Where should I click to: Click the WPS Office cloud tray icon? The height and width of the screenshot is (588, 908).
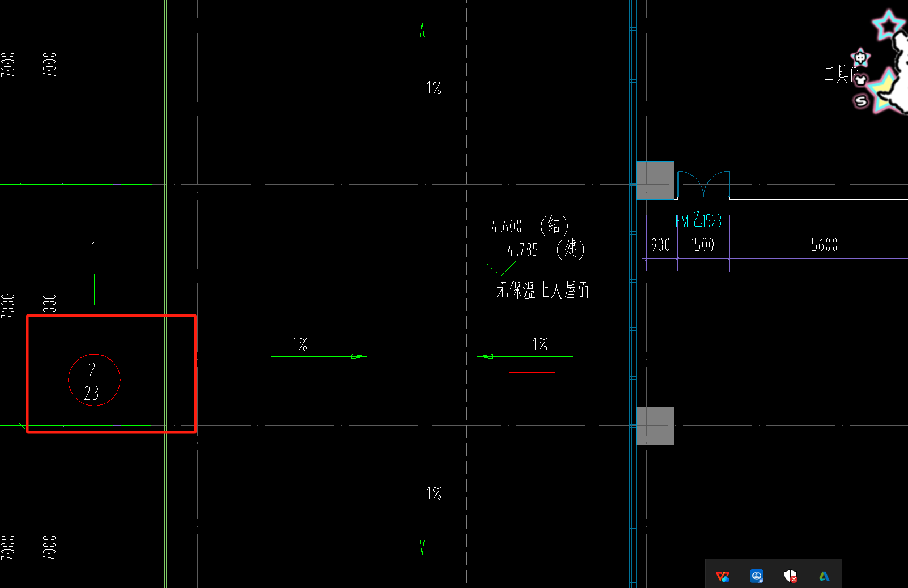pos(723,576)
